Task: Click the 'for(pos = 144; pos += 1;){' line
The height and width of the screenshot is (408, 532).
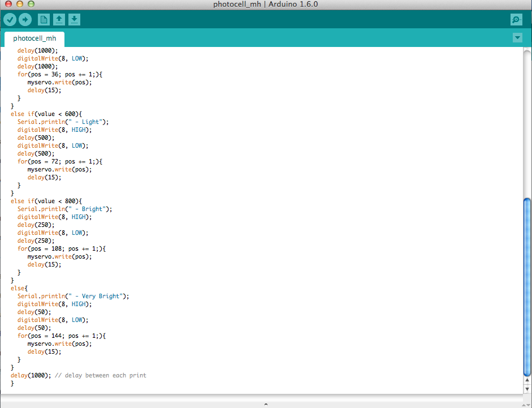Action: 62,336
